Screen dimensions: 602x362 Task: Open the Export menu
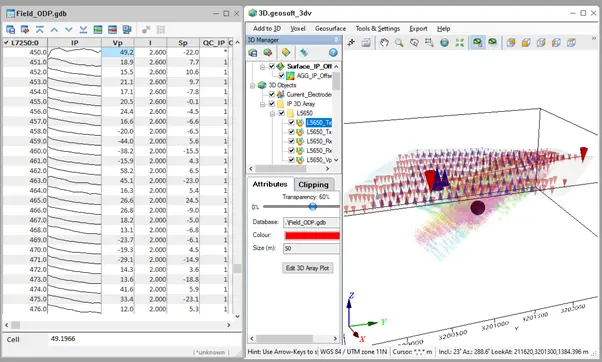[418, 28]
